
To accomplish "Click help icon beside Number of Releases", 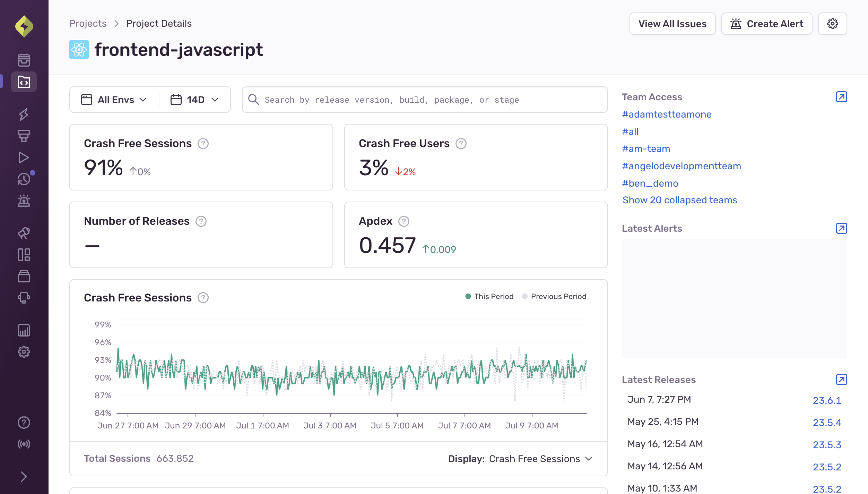I will click(201, 221).
